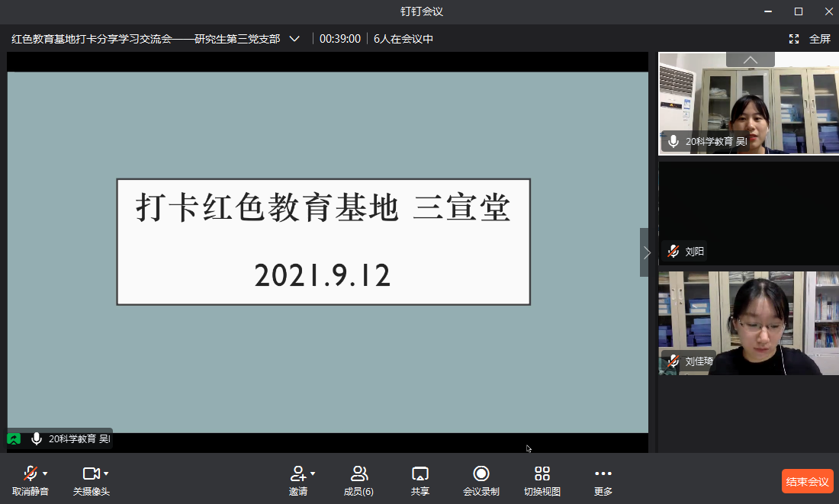Click the 邀请 invite icon
Viewport: 839px width, 504px height.
[297, 474]
